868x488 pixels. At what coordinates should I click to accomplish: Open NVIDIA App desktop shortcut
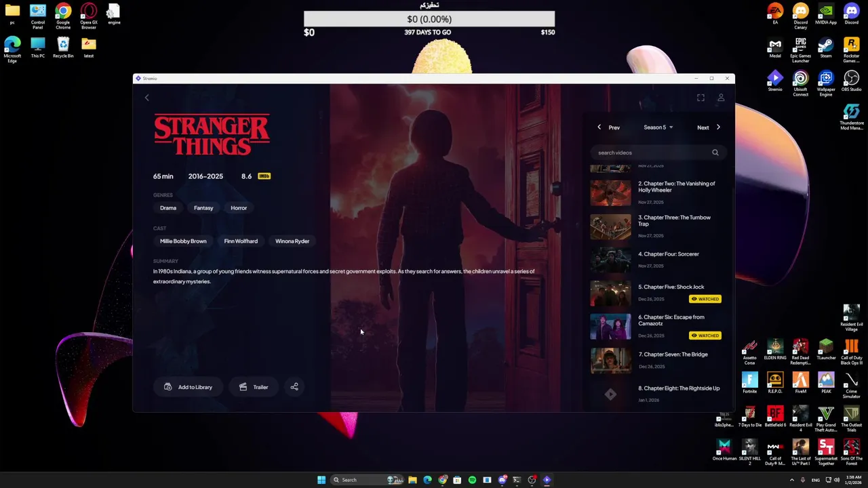pos(825,14)
